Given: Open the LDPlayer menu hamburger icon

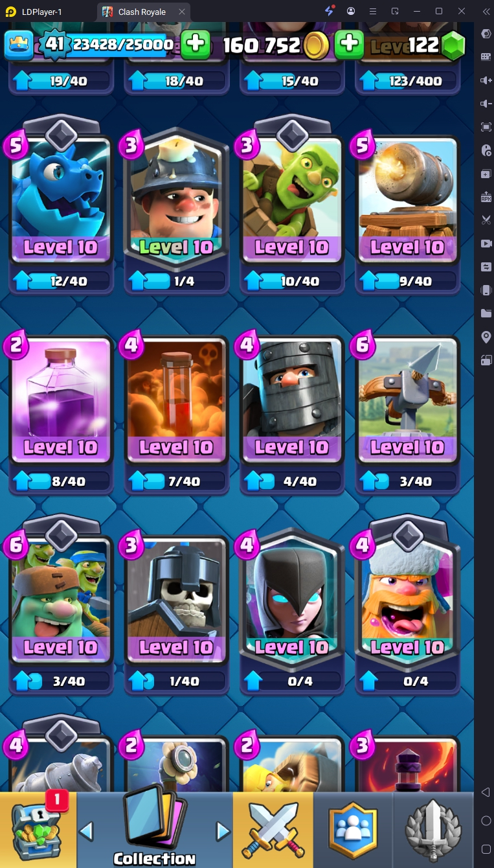Looking at the screenshot, I should coord(372,11).
